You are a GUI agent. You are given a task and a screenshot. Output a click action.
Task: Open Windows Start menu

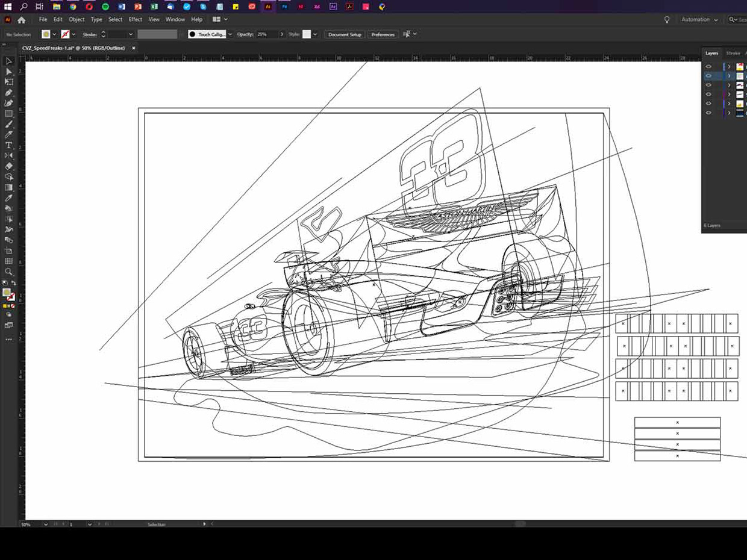[x=8, y=7]
